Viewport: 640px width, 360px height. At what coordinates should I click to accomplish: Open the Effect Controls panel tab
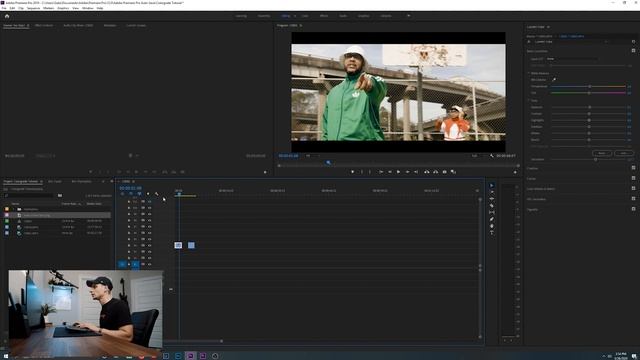click(44, 25)
